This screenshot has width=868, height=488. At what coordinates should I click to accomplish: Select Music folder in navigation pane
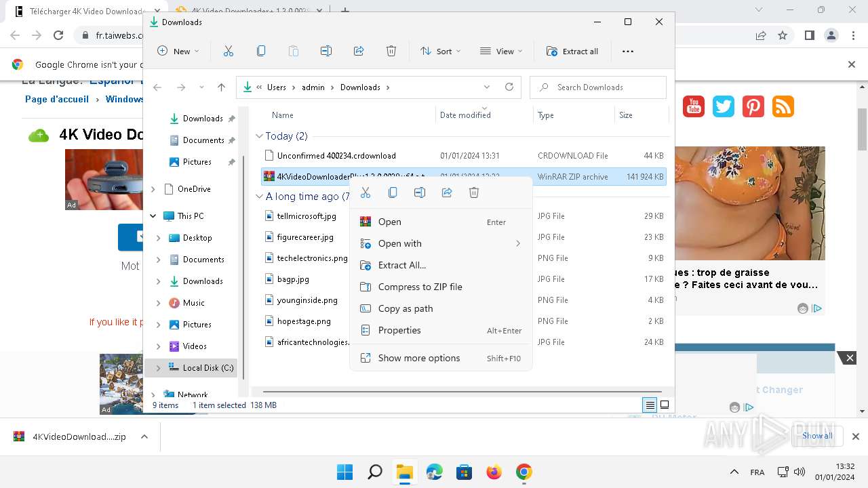pos(193,303)
